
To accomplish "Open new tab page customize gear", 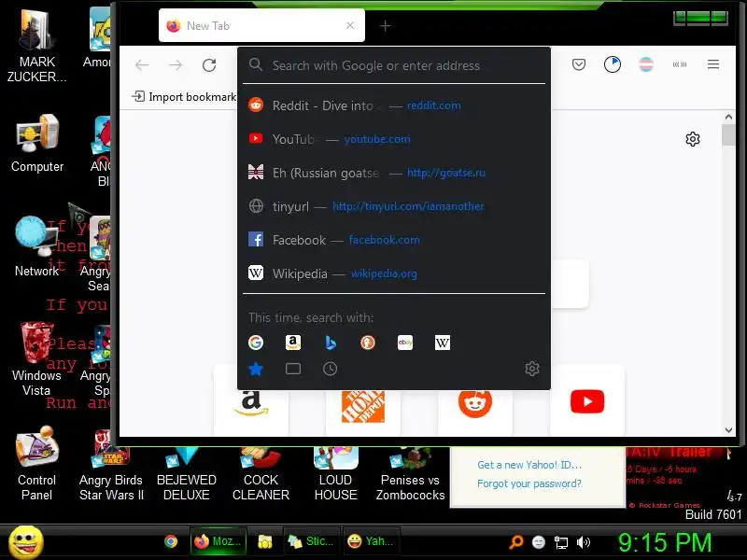I will pos(693,139).
